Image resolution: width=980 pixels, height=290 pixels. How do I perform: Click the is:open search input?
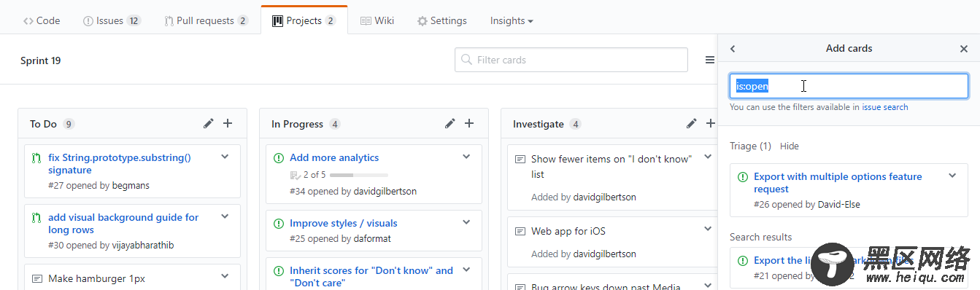pos(849,86)
